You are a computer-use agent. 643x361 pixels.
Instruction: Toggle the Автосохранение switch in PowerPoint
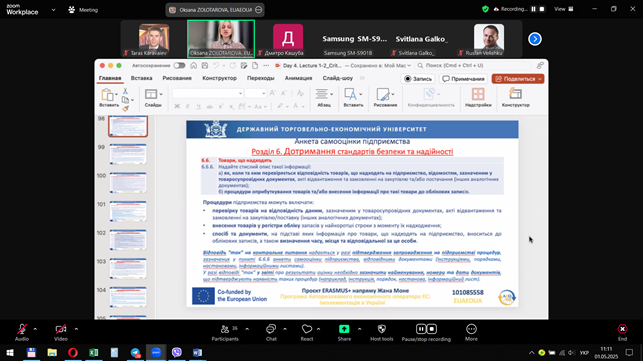click(179, 66)
